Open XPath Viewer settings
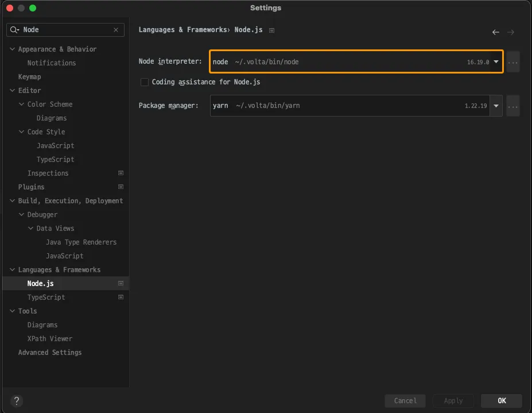The image size is (532, 413). 50,339
